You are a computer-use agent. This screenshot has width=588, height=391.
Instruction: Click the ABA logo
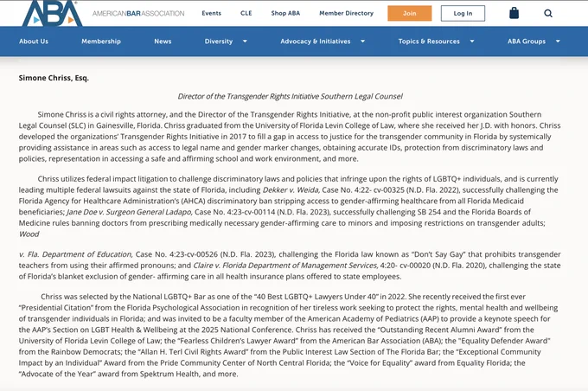(52, 13)
